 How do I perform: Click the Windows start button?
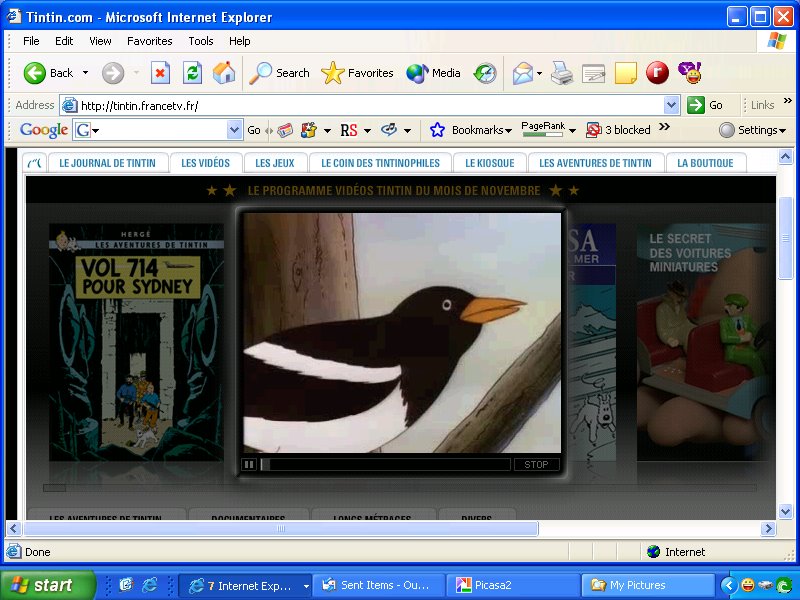tap(48, 585)
